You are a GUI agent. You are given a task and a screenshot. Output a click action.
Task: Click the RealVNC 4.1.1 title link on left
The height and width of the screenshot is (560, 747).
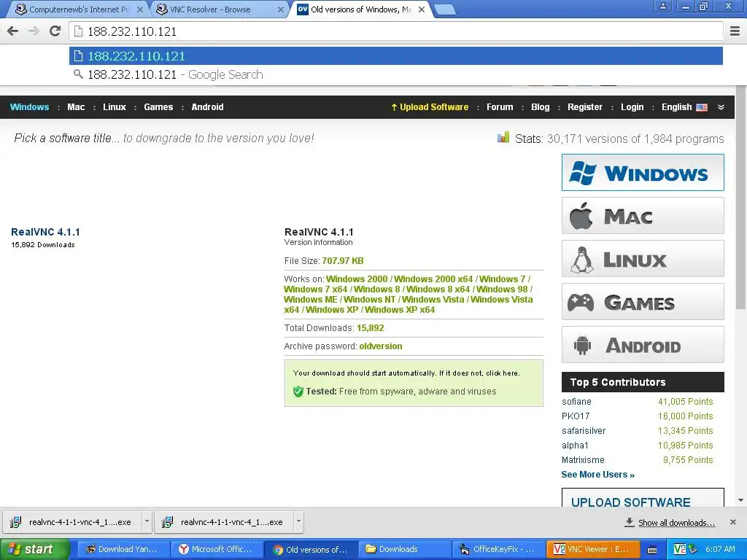pyautogui.click(x=45, y=232)
